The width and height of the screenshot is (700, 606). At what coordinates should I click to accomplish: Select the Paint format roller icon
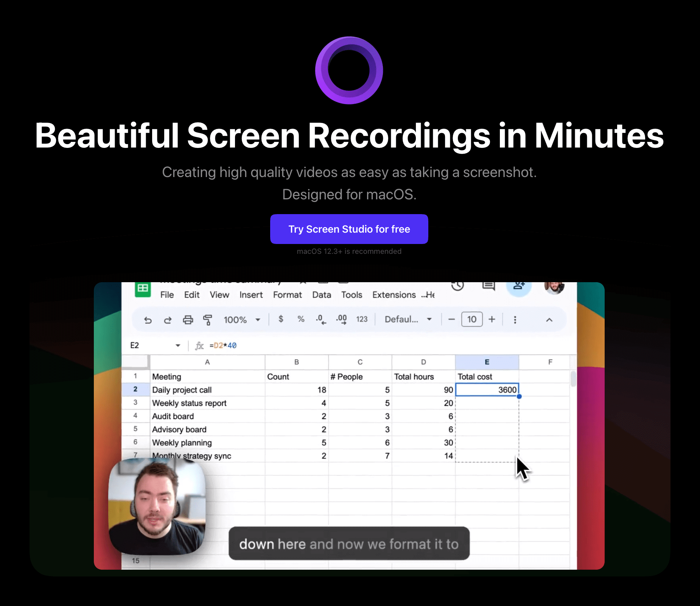(x=208, y=320)
